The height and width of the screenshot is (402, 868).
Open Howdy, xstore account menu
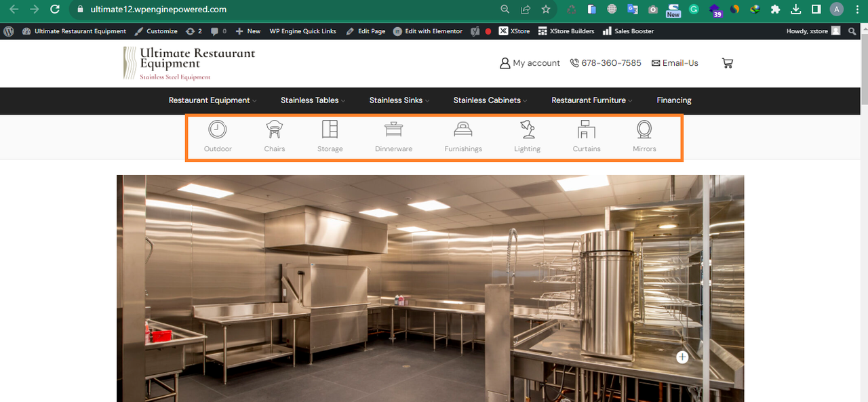(813, 31)
